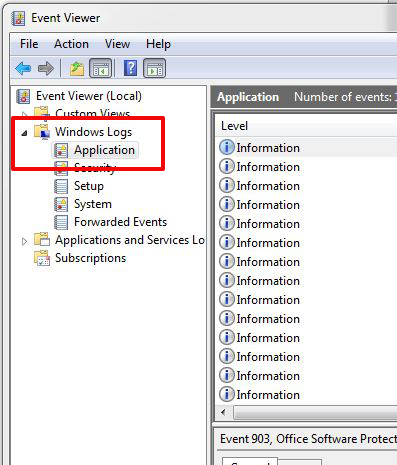Open the System log
Image resolution: width=397 pixels, height=465 pixels.
pyautogui.click(x=93, y=204)
